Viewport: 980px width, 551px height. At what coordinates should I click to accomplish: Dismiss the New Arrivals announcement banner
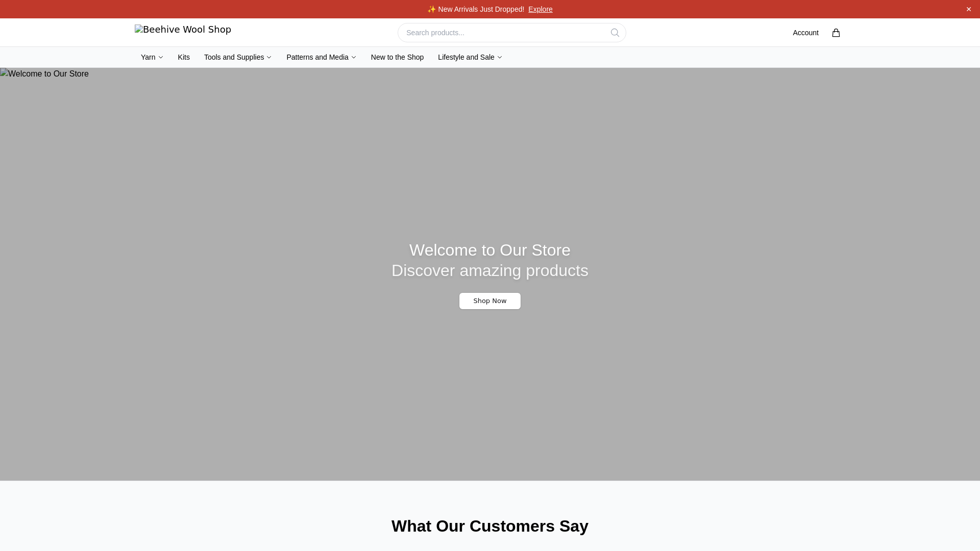coord(968,9)
